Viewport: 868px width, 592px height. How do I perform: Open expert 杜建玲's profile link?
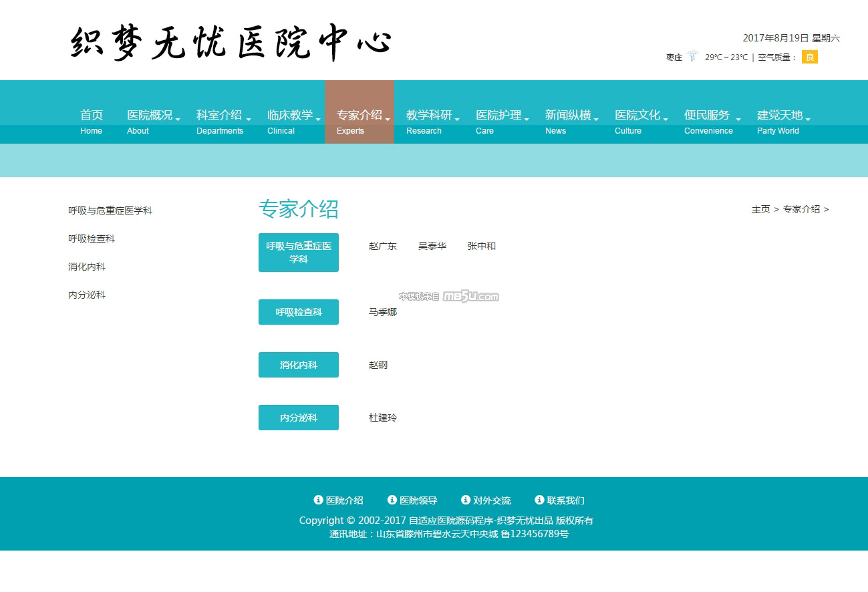(383, 418)
